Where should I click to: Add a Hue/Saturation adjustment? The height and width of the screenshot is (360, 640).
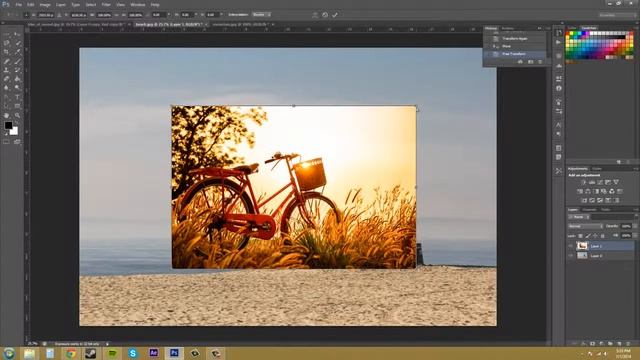coord(580,191)
